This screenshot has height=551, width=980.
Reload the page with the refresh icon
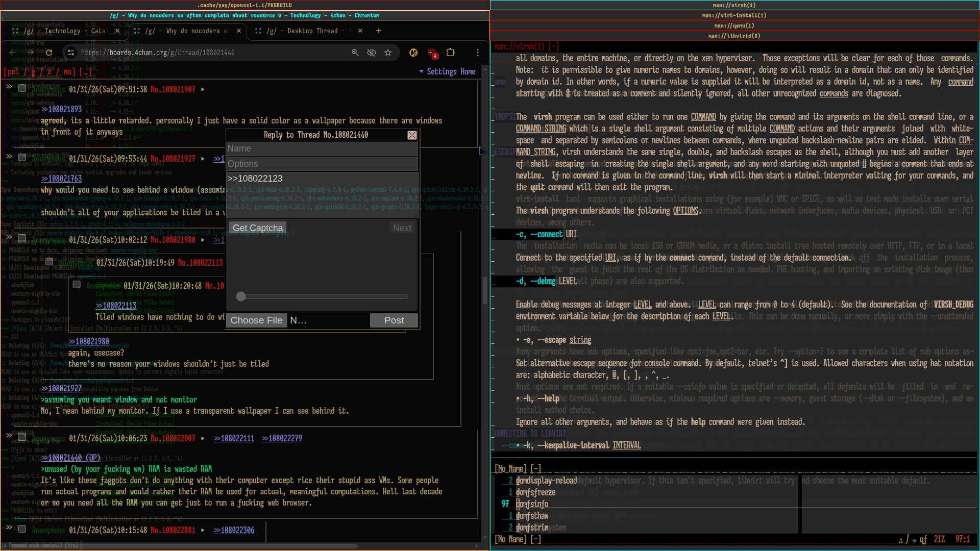point(49,53)
